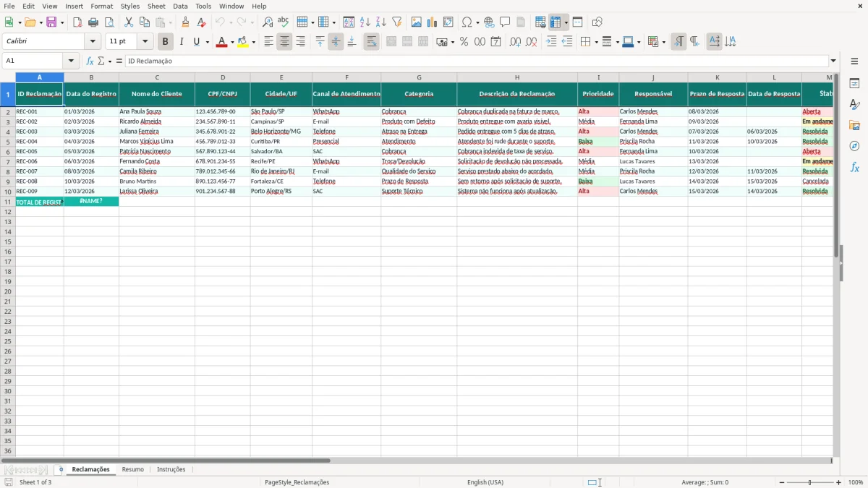Click the Print icon
This screenshot has height=488, width=868.
(x=93, y=22)
